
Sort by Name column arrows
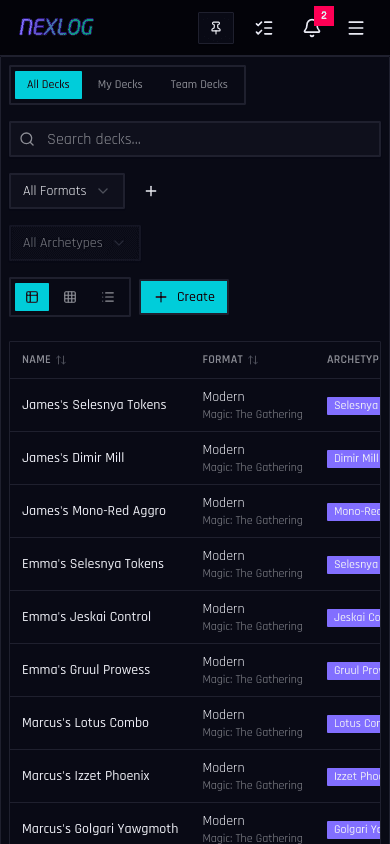pos(61,360)
